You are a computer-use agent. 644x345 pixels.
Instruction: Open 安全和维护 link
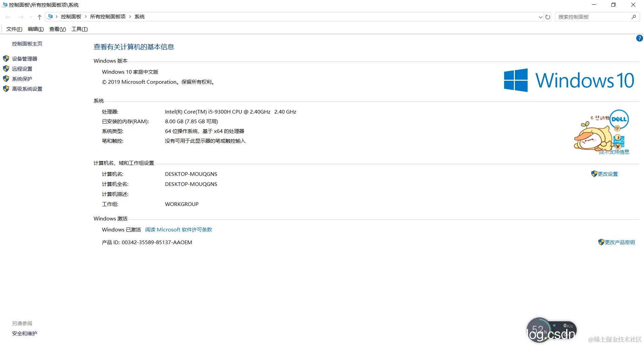tap(24, 334)
